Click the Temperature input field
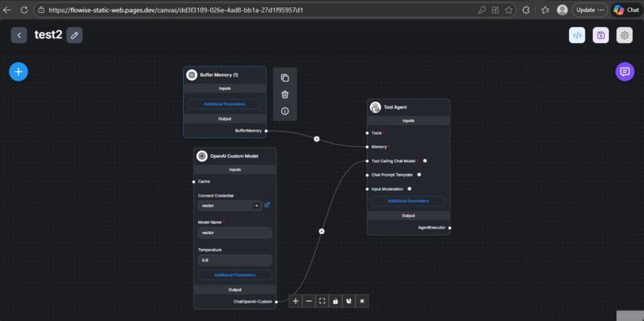 tap(235, 260)
